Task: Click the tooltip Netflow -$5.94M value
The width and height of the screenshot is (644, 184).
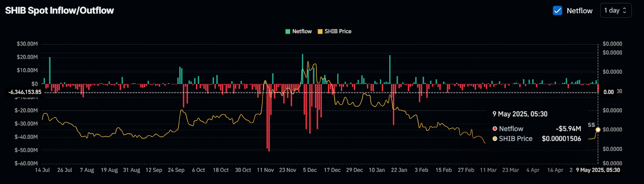Action: point(568,129)
